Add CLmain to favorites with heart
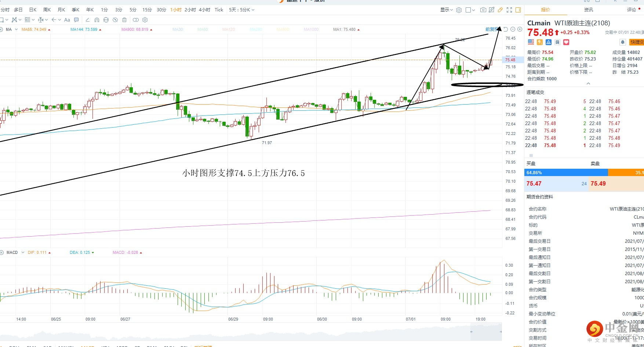 [566, 42]
